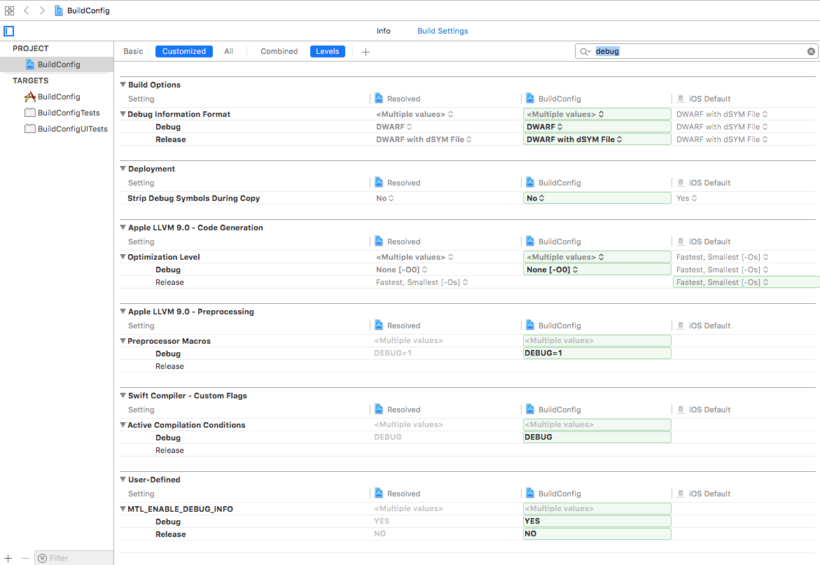Collapse the Optimization Level setting
820x565 pixels.
point(123,256)
